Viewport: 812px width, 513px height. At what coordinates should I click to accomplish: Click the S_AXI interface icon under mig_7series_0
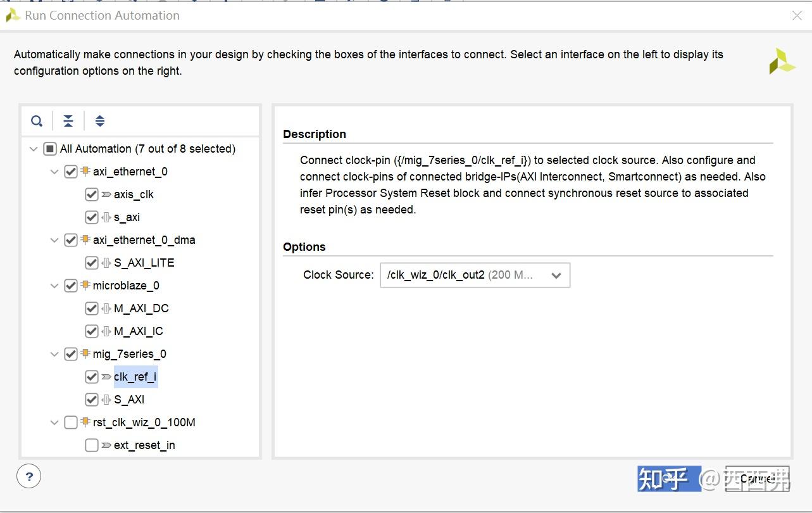coord(106,400)
